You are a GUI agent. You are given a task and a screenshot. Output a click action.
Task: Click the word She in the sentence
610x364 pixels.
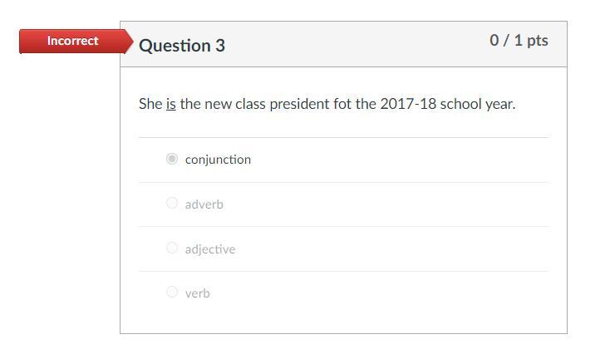[150, 105]
